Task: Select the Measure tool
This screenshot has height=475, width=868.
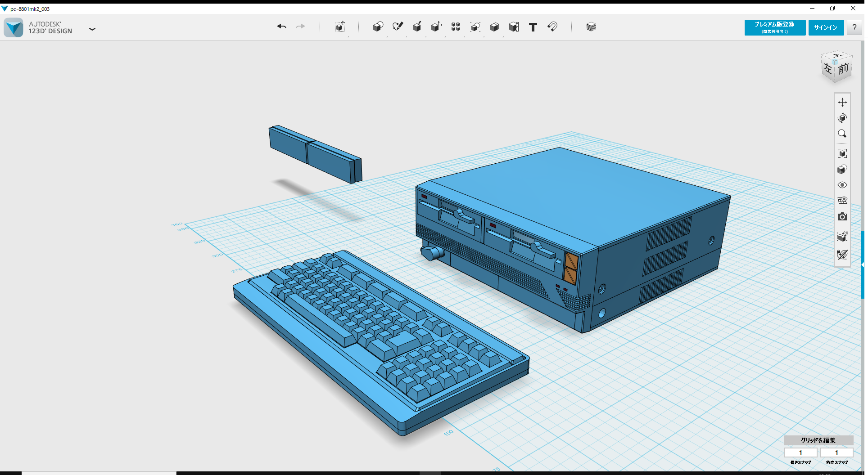Action: point(514,27)
